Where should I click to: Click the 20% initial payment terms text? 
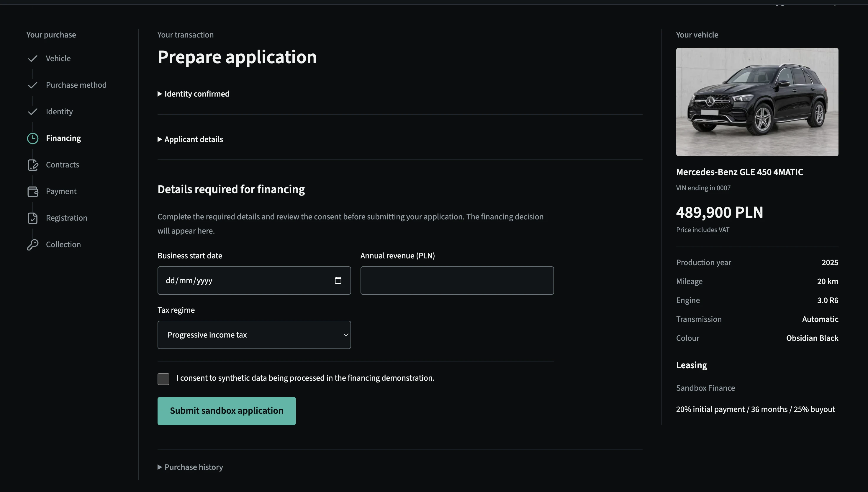tap(755, 410)
